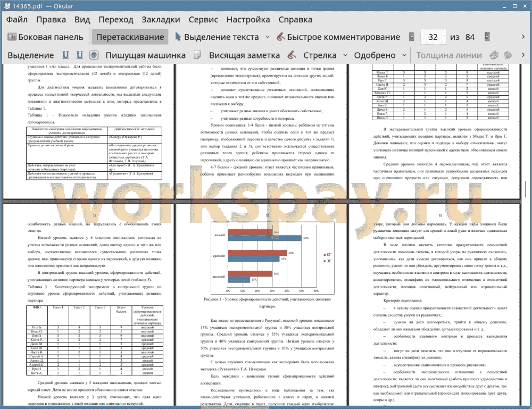Click the Выделение текста cursor icon
532x409 pixels.
[178, 37]
